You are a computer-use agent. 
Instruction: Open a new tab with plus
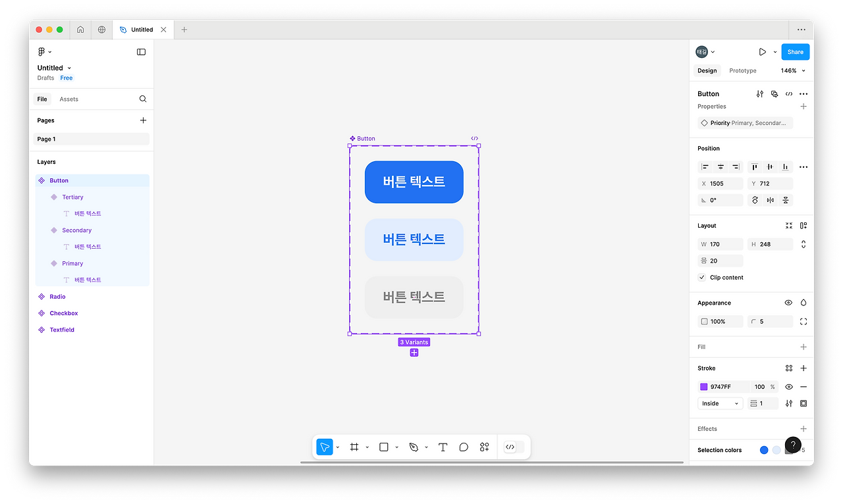pyautogui.click(x=184, y=30)
